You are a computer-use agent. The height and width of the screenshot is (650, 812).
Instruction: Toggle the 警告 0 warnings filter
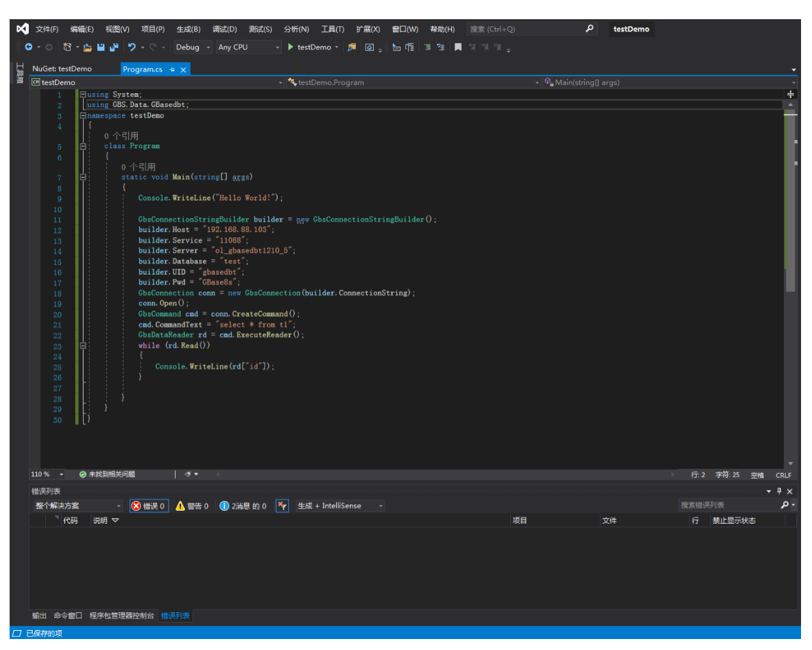[192, 506]
